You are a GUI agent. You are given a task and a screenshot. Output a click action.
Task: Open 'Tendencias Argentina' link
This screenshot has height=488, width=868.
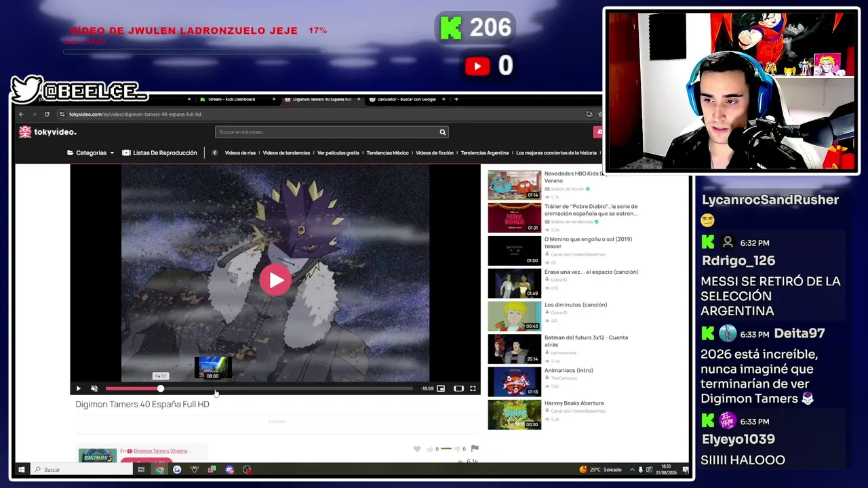484,153
